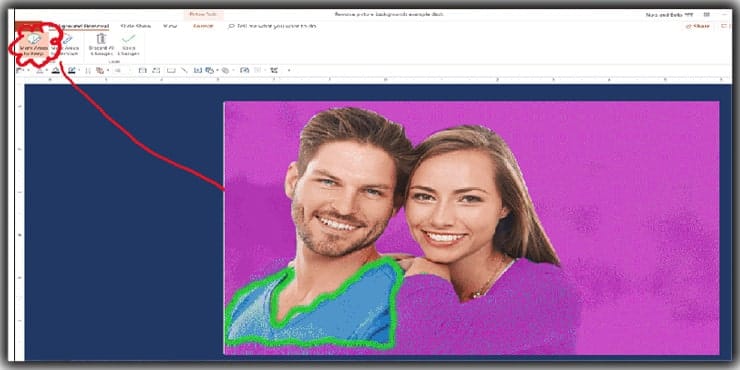740x370 pixels.
Task: Select the Mark Areas to Keep tool
Action: pyautogui.click(x=34, y=45)
